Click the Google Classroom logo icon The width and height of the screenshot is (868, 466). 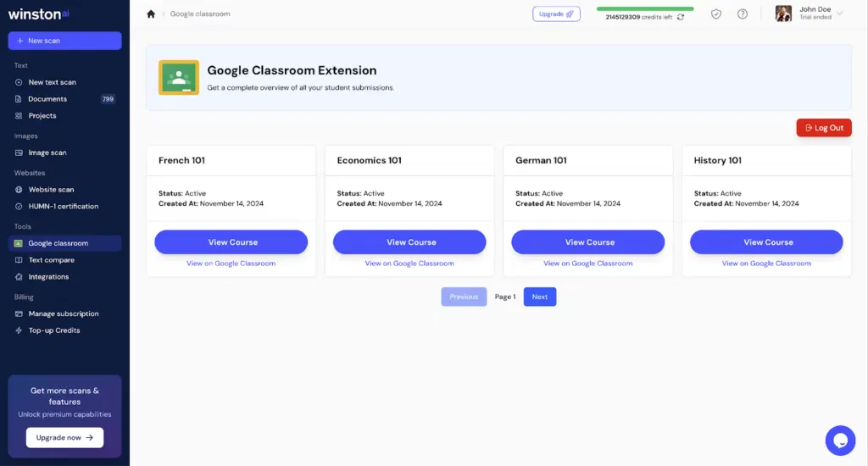178,78
